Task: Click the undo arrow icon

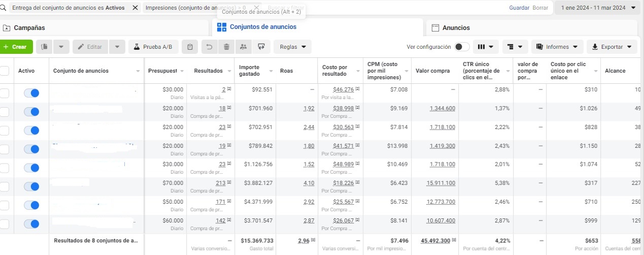Action: click(x=209, y=47)
